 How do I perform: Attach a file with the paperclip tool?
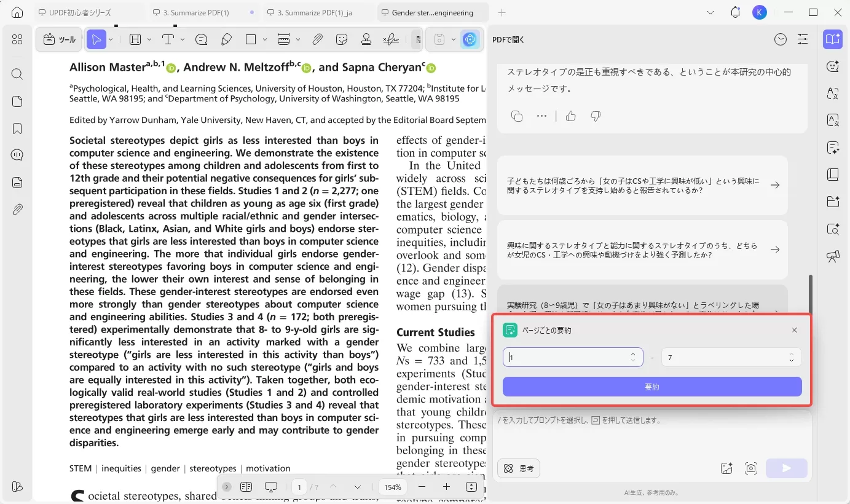(318, 39)
